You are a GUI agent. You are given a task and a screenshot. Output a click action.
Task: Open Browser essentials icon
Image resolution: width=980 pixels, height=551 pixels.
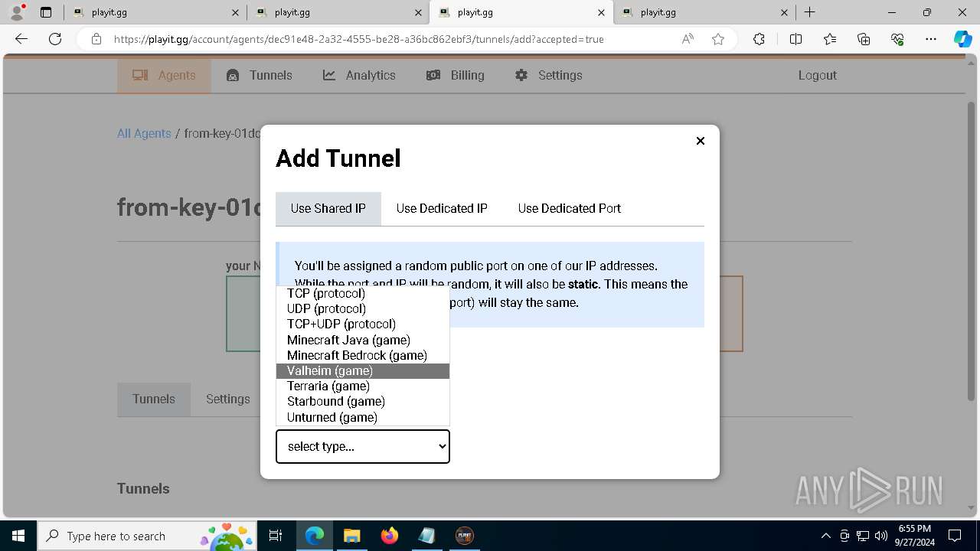click(x=897, y=39)
